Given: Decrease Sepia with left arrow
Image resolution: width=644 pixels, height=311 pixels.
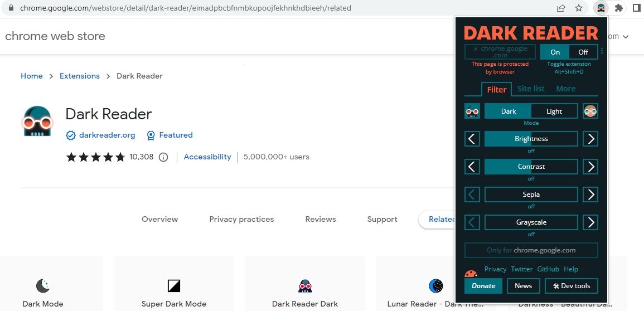Looking at the screenshot, I should tap(472, 195).
